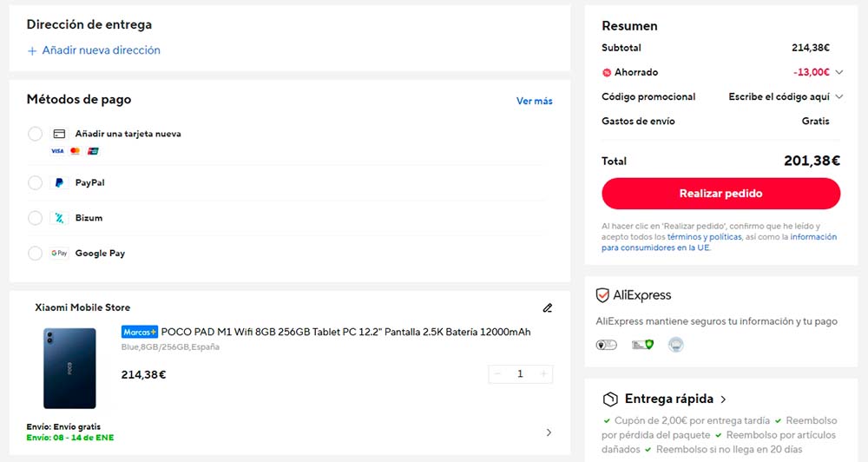The width and height of the screenshot is (868, 462).
Task: Click the Bizum logo icon
Action: (x=59, y=218)
